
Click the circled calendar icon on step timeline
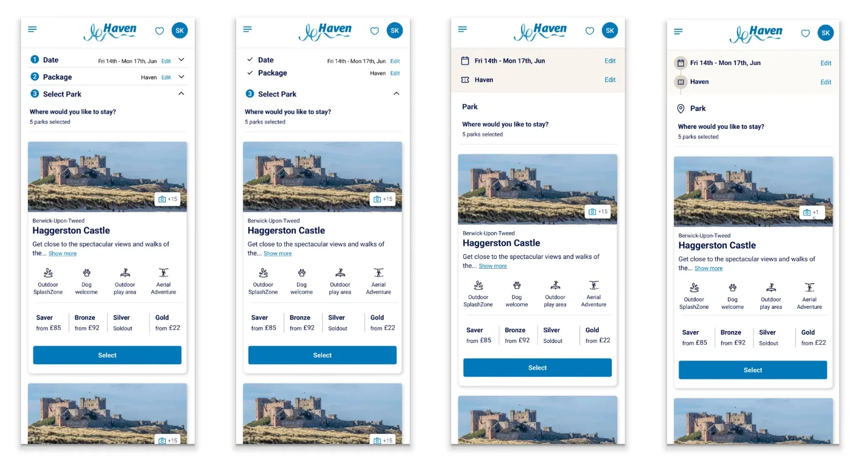pyautogui.click(x=681, y=63)
